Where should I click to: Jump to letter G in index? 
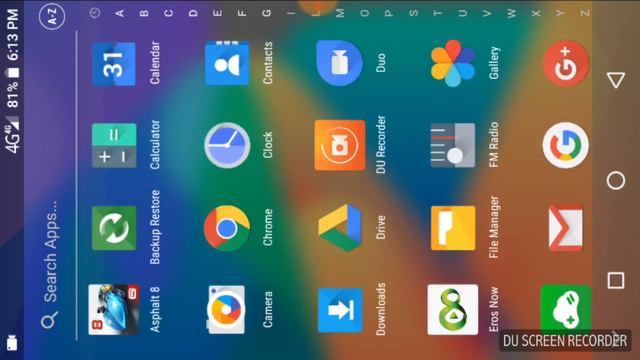(x=267, y=13)
